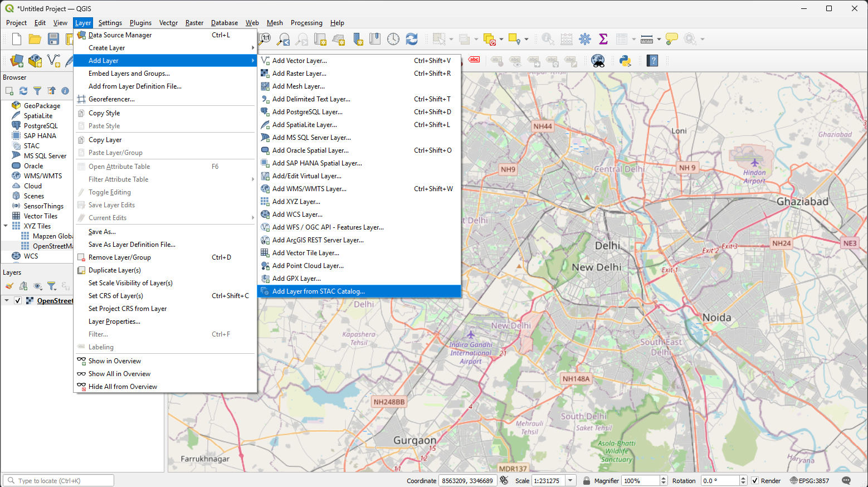Decrease Rotation value with the down stepper

coord(743,483)
